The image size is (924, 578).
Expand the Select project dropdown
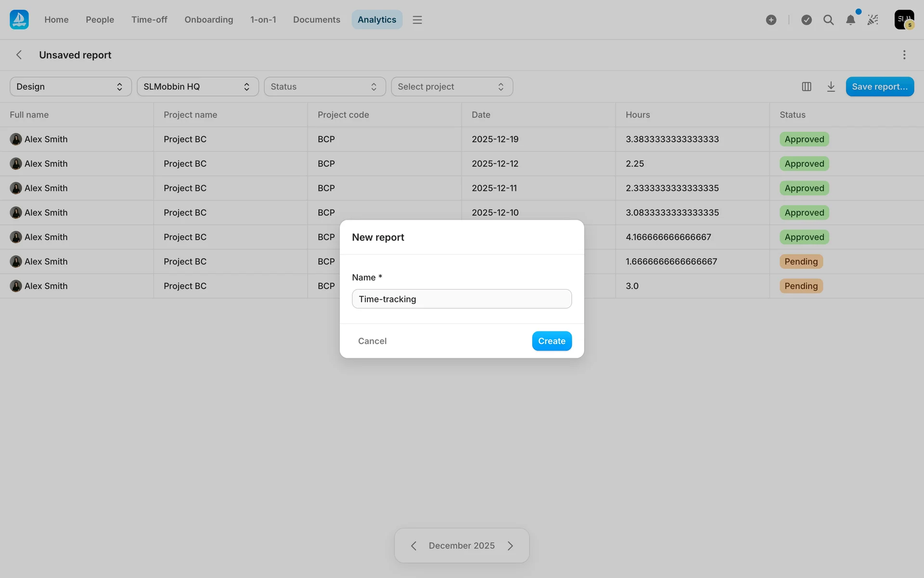(x=451, y=87)
